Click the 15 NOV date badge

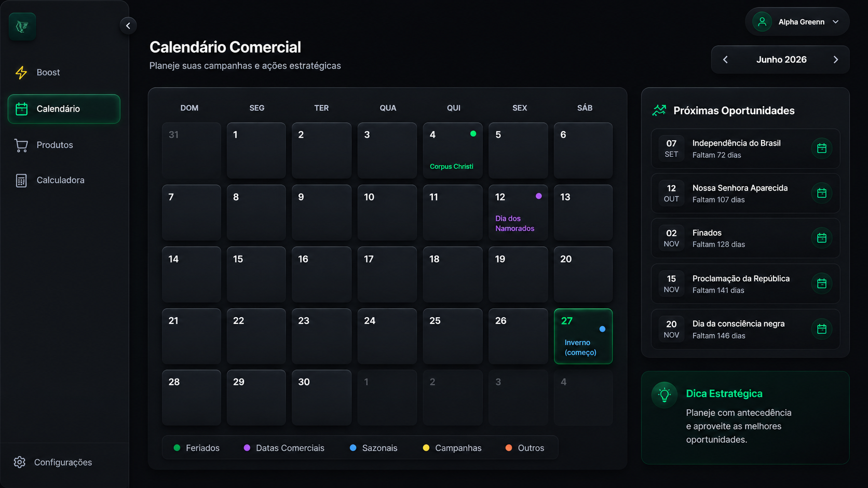pyautogui.click(x=671, y=283)
